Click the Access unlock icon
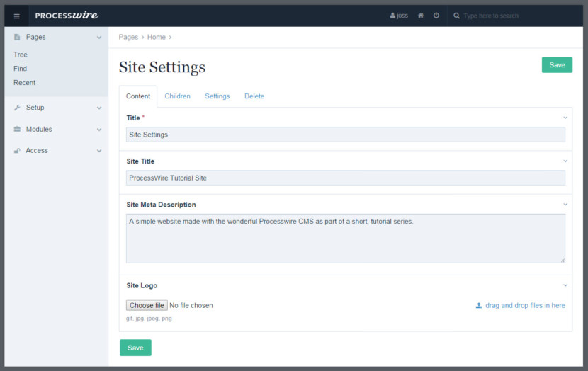 [17, 151]
